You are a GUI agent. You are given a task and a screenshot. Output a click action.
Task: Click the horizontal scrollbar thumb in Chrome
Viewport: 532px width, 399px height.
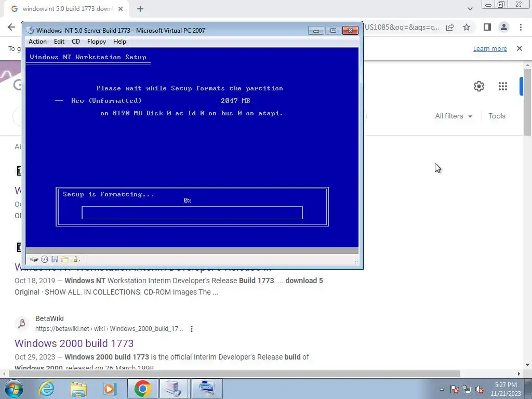(x=234, y=374)
